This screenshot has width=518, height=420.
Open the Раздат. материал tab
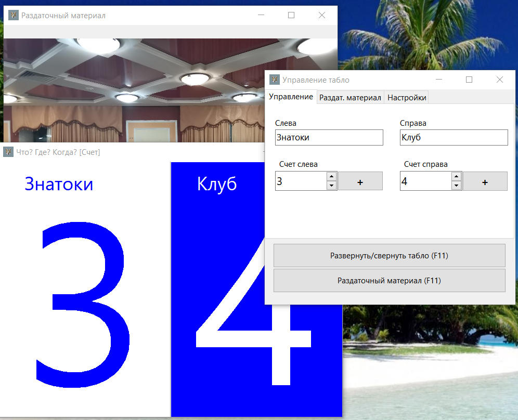[350, 98]
